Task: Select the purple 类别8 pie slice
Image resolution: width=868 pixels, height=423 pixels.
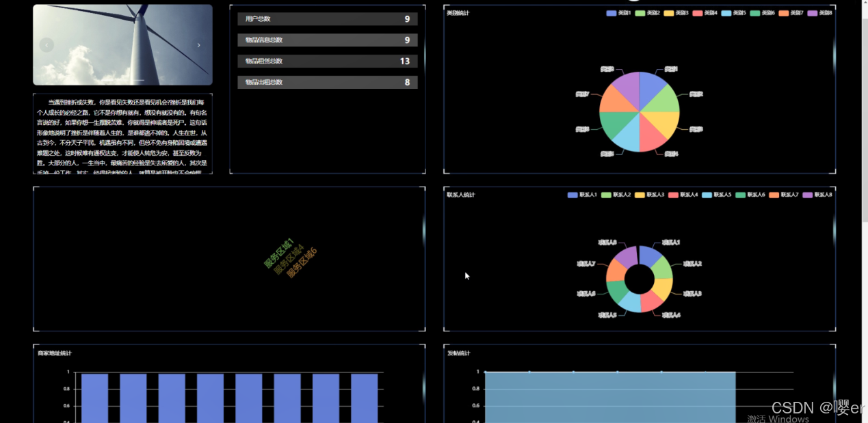Action: click(629, 87)
